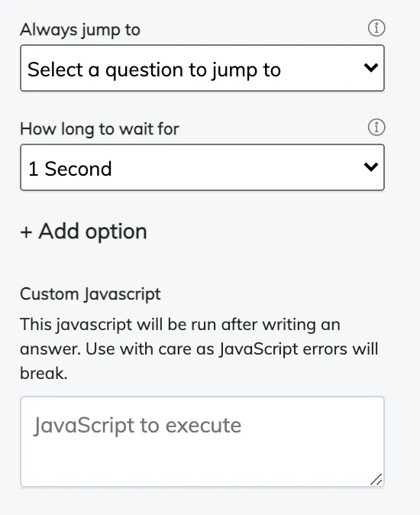The height and width of the screenshot is (515, 420).
Task: Click the JavaScript to execute placeholder text
Action: pos(137,426)
